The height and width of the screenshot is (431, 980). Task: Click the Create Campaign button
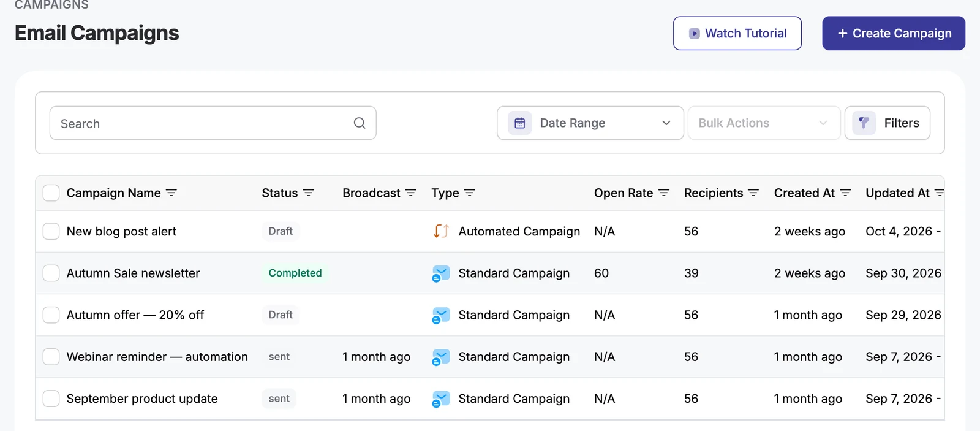[x=894, y=34]
